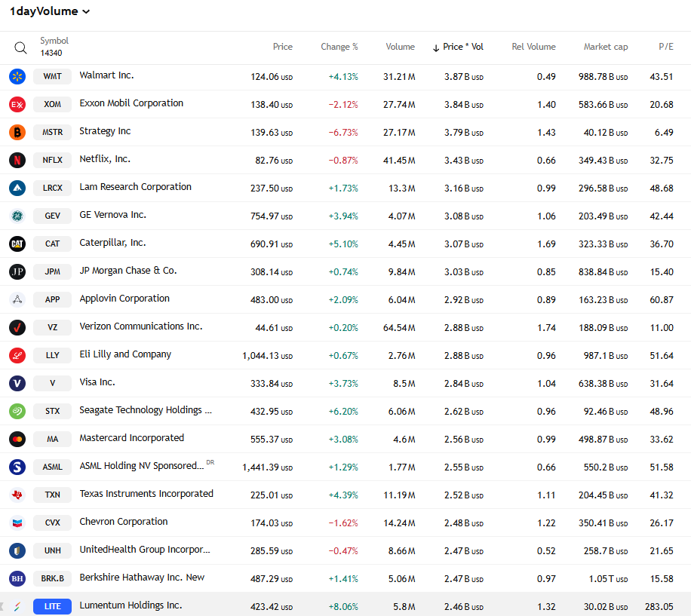Click the Mastercard logo icon
Screen dimensions: 691x616
[17, 439]
